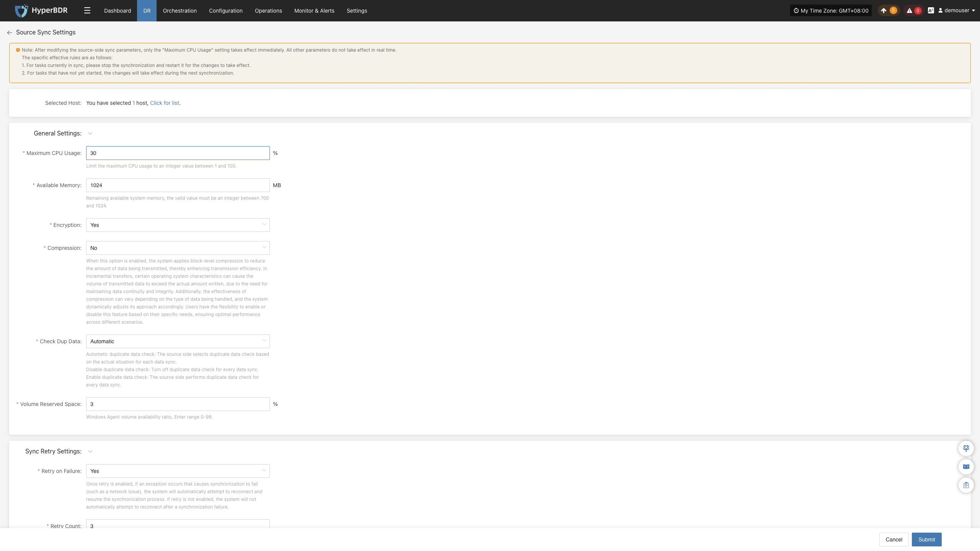Open the floating assistant robot icon

(966, 448)
